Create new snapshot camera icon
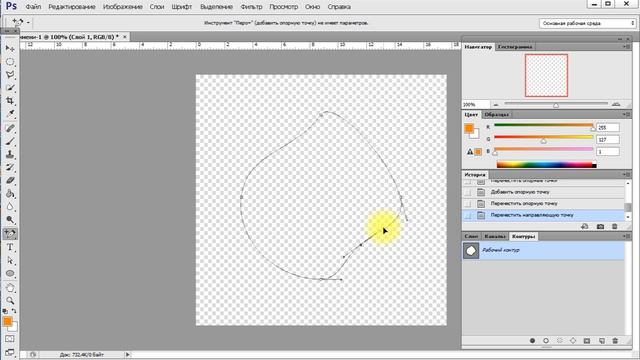The width and height of the screenshot is (640, 360). tap(600, 227)
